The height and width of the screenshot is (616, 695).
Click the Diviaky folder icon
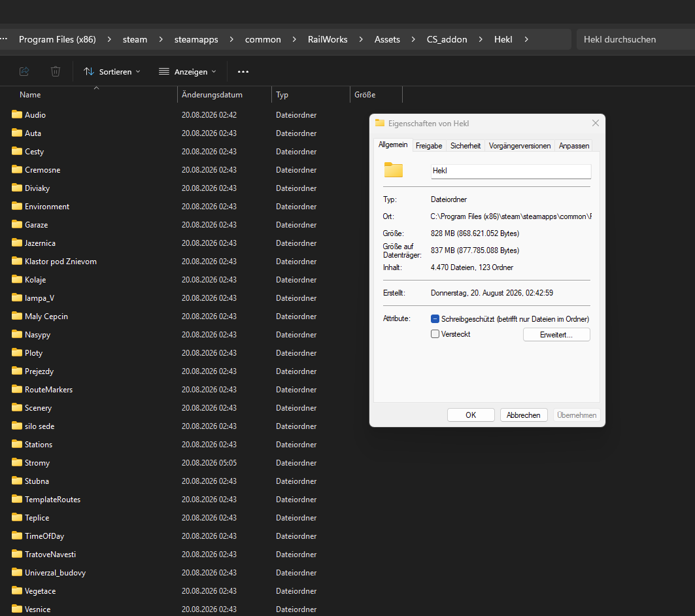17,188
